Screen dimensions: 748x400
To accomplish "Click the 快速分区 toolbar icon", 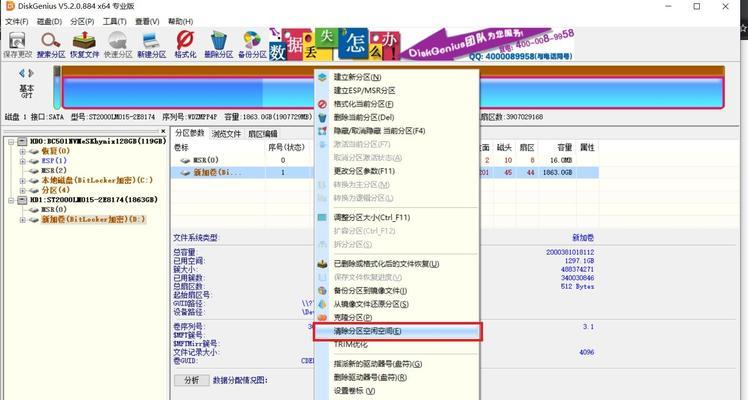I will pos(118,45).
